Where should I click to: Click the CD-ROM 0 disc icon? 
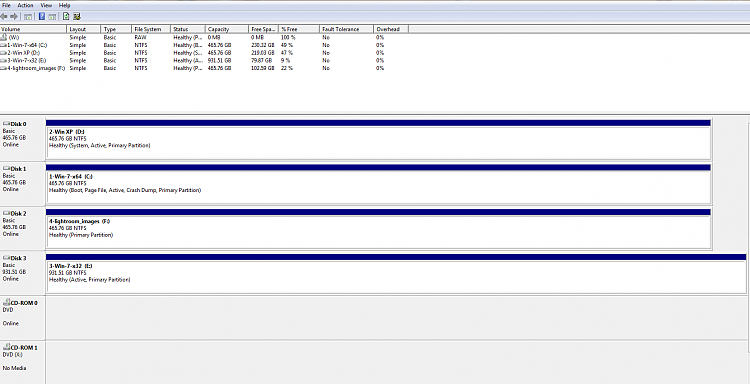pos(7,303)
